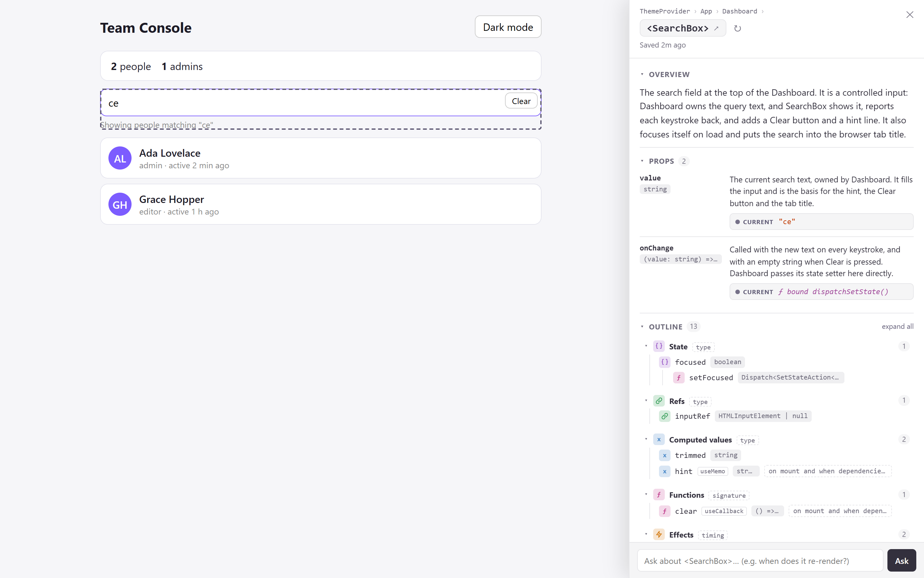Click Grace Hopper's GH avatar
Viewport: 924px width, 578px height.
pyautogui.click(x=120, y=205)
